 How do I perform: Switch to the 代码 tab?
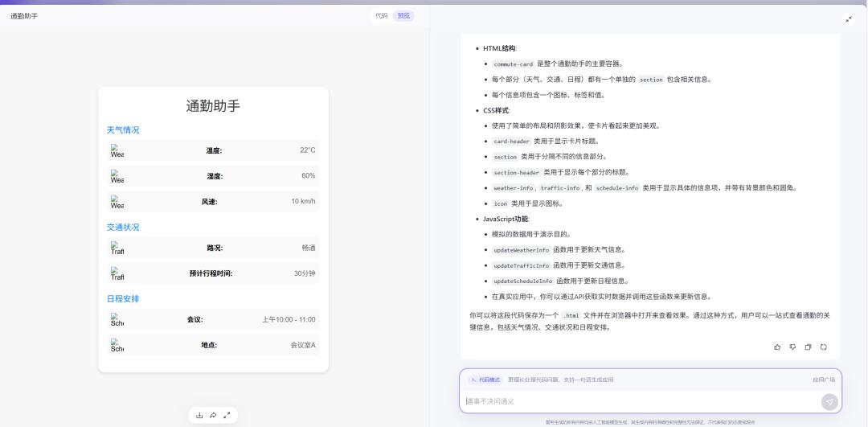click(x=381, y=16)
